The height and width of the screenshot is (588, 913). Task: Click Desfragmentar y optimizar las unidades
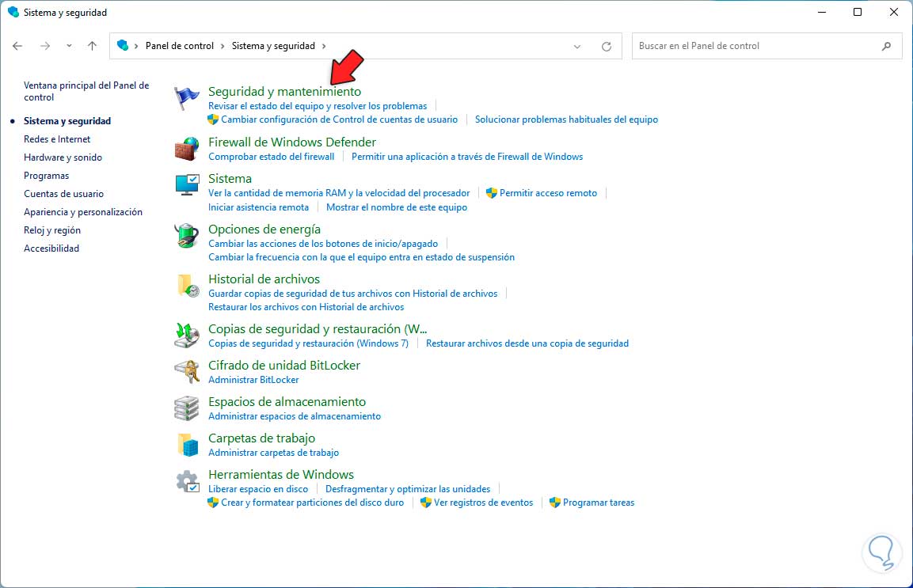click(408, 489)
